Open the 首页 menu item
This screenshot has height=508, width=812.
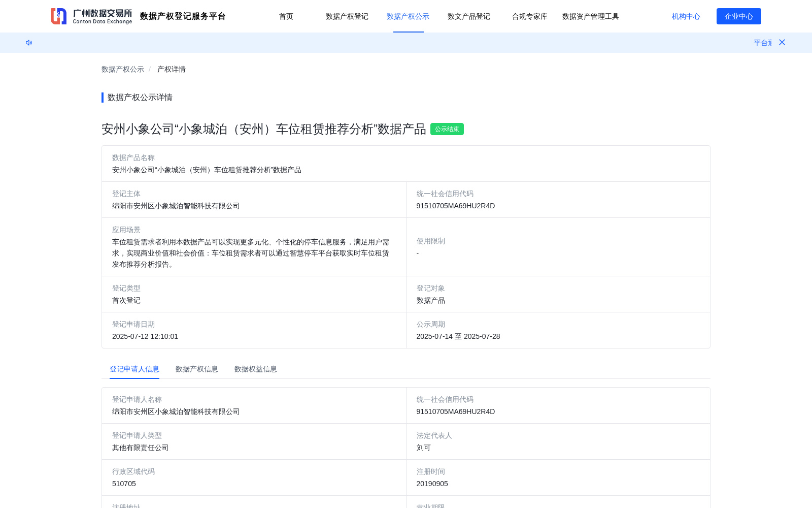(x=286, y=16)
